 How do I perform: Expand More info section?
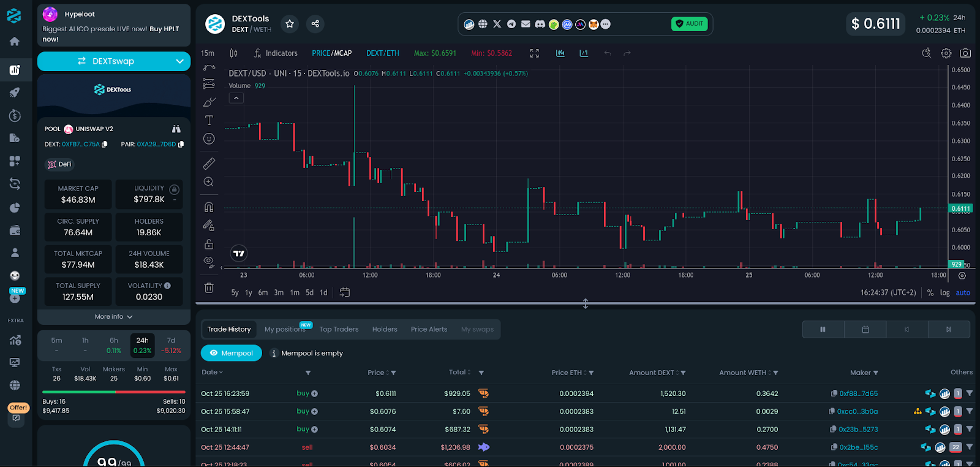[114, 317]
